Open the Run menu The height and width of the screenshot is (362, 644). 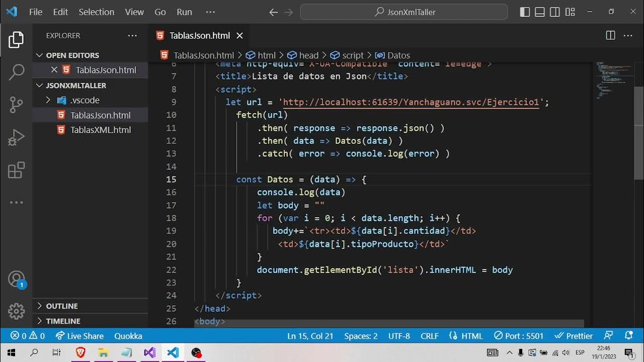click(x=184, y=12)
